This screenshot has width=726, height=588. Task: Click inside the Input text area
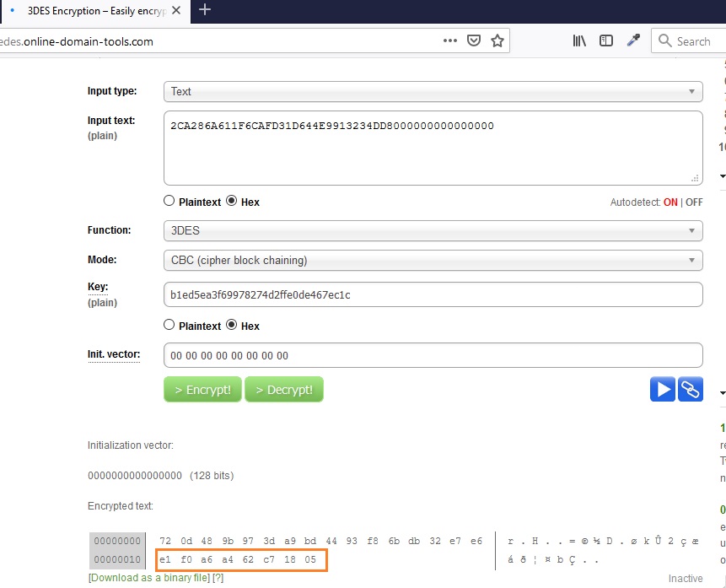coord(433,148)
